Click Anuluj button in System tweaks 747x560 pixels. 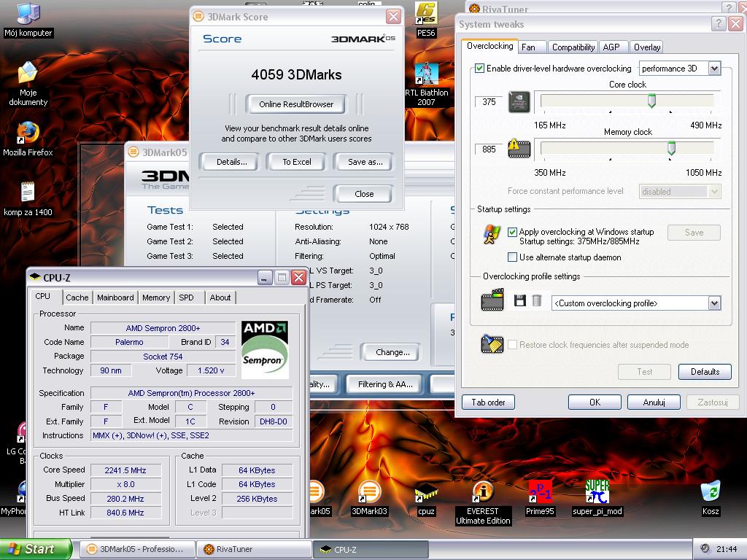(x=654, y=402)
